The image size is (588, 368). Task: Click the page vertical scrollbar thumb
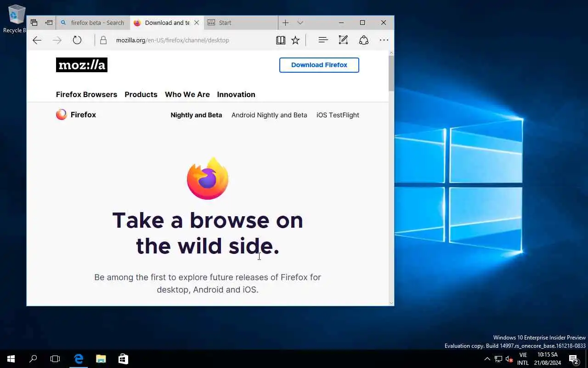point(391,73)
